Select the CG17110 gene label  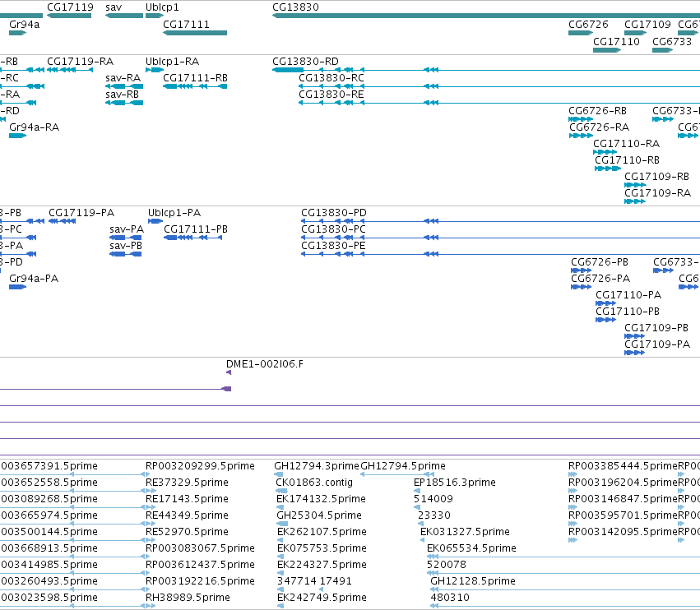[616, 41]
